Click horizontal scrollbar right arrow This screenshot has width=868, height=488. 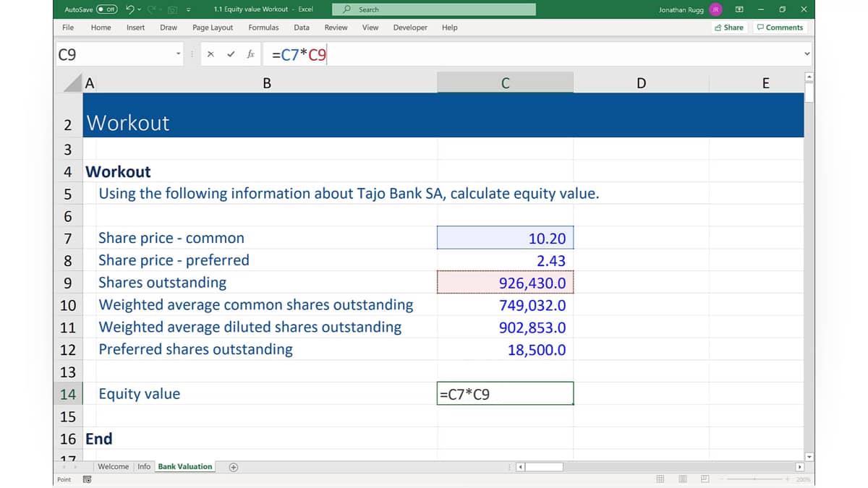[799, 467]
